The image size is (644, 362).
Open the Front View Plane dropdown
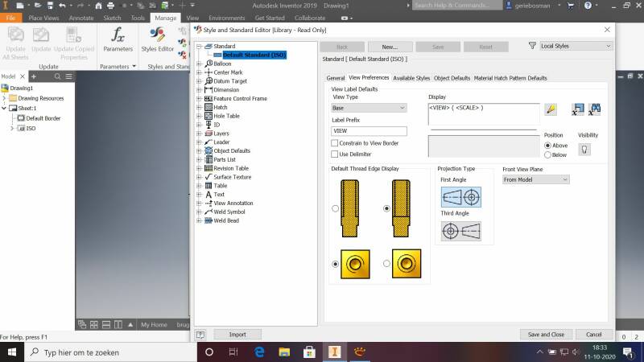click(x=535, y=179)
